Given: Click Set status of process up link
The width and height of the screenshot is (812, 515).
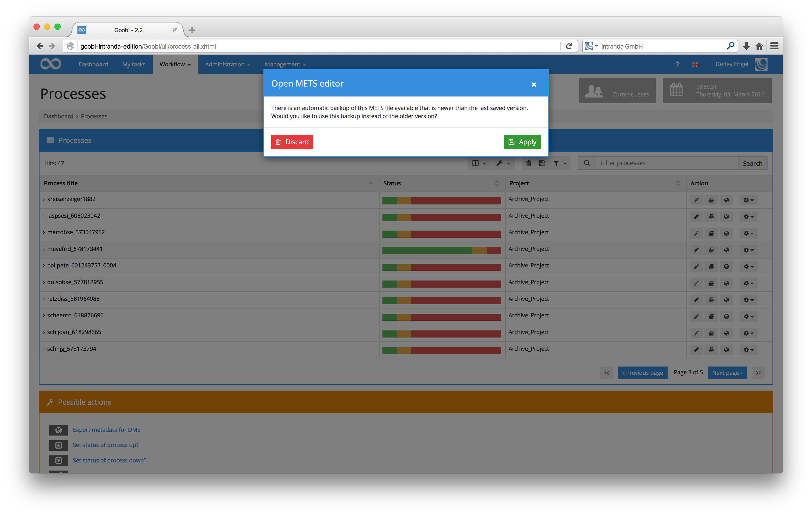Looking at the screenshot, I should coord(105,445).
